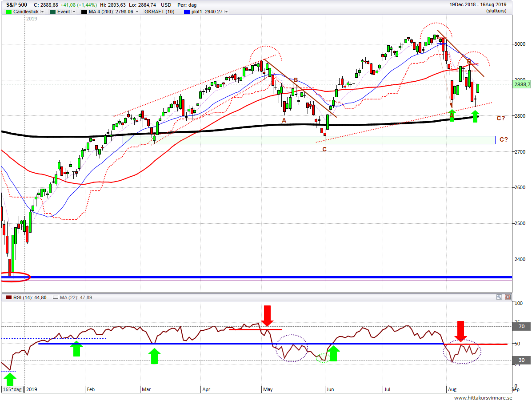Click the Jul label on time axis

tap(387, 389)
